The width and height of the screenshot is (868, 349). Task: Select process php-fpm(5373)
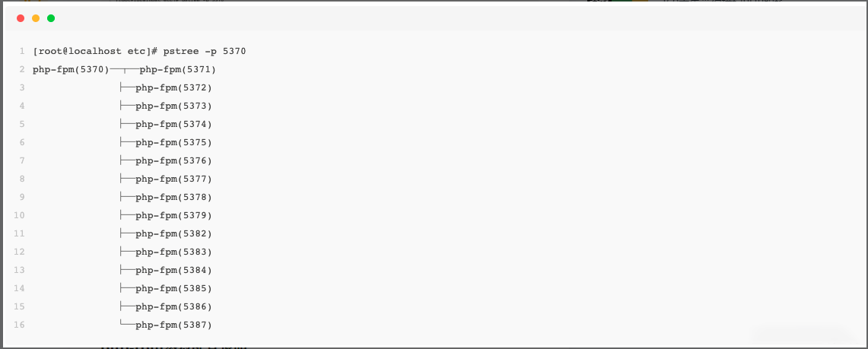173,106
